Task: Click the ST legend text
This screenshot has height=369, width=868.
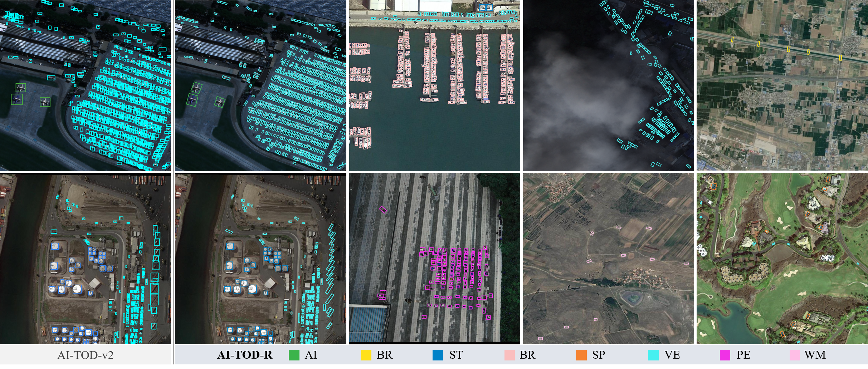Action: click(457, 355)
